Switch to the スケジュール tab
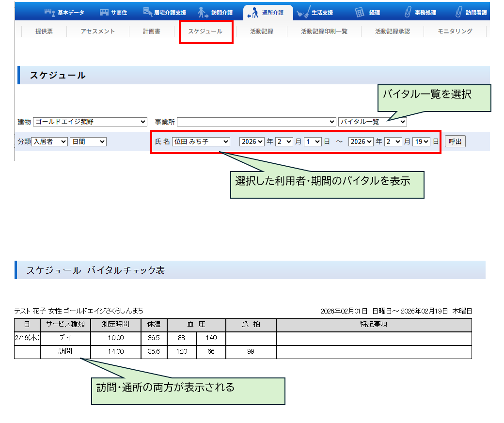Screen dimensions: 504x423 point(205,31)
